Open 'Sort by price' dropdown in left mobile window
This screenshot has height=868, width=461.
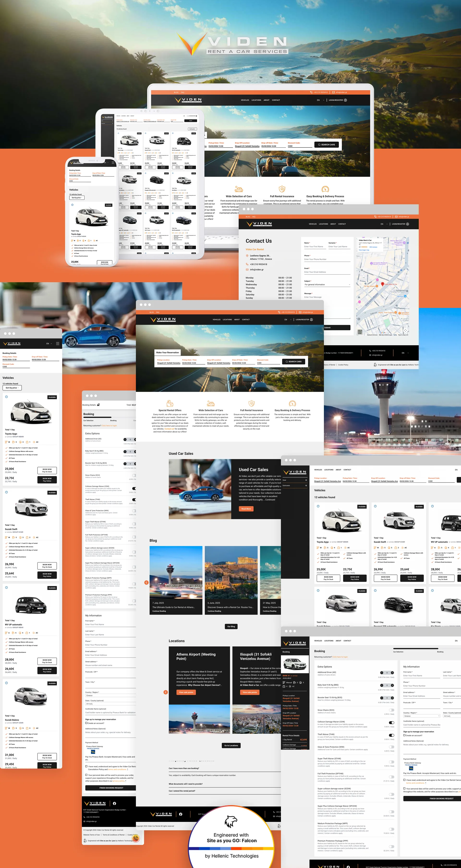pyautogui.click(x=12, y=388)
